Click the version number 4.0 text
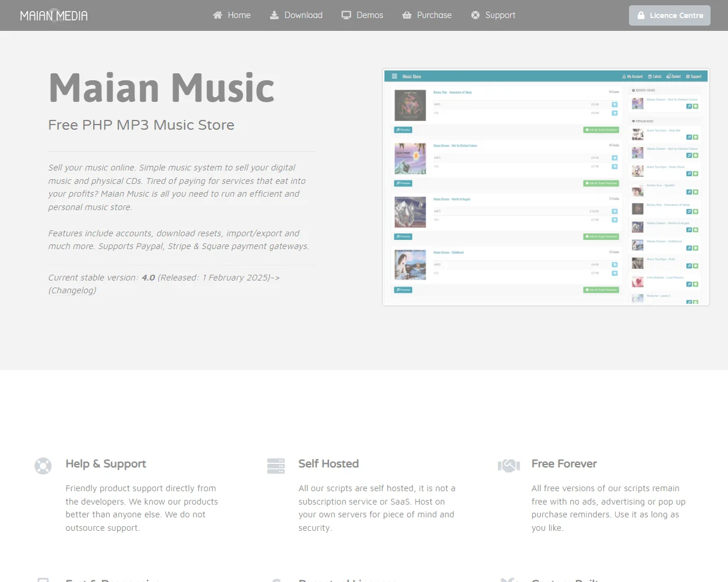The height and width of the screenshot is (582, 728). click(149, 278)
